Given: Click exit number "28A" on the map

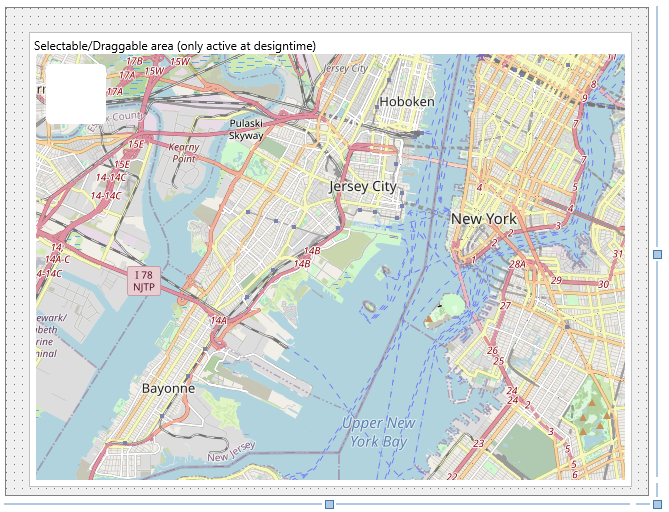Looking at the screenshot, I should [x=517, y=264].
